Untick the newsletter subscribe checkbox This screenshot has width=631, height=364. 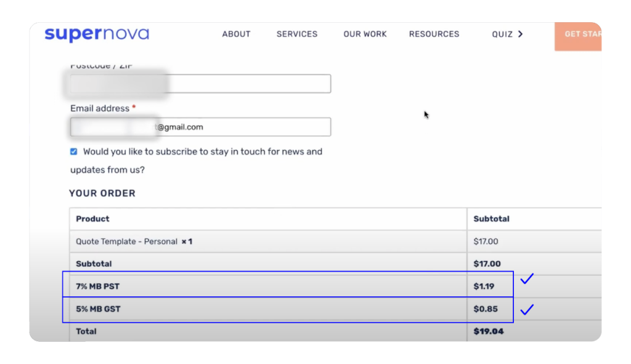[74, 152]
